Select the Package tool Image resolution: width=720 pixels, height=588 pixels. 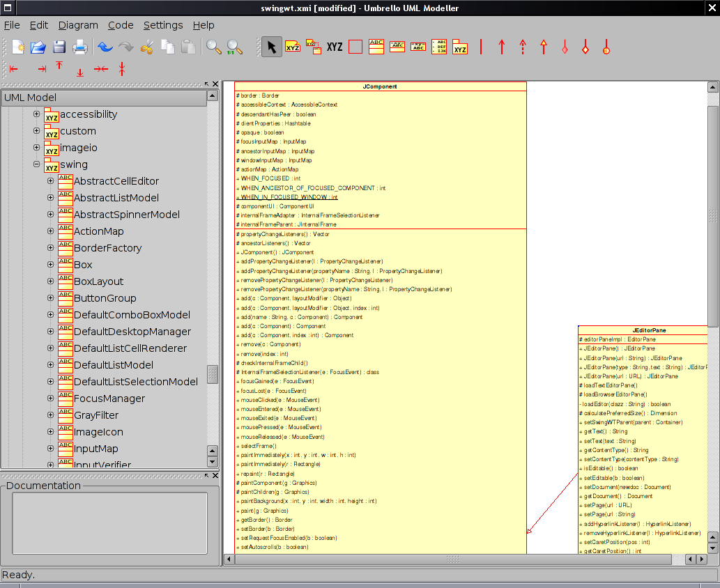tap(459, 47)
